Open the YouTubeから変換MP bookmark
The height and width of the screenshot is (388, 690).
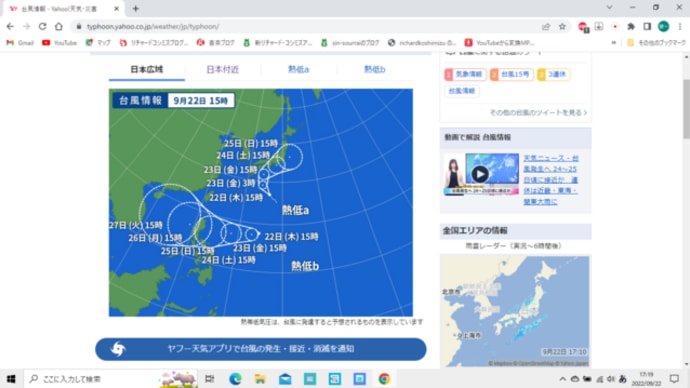499,43
